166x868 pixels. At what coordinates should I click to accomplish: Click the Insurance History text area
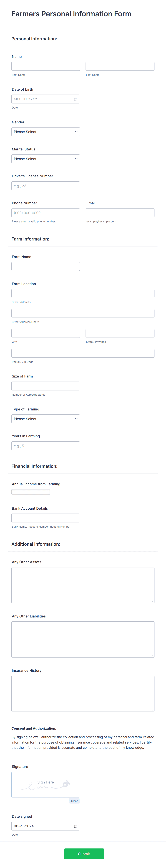tap(83, 693)
